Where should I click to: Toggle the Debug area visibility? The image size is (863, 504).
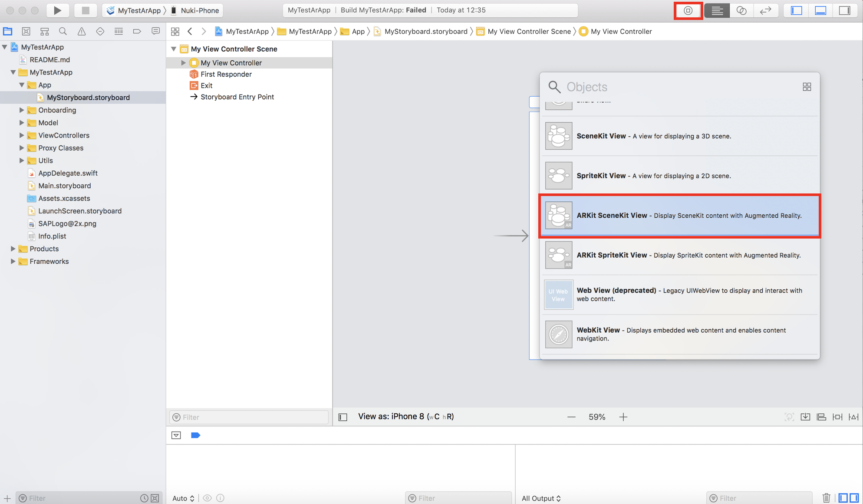point(820,10)
